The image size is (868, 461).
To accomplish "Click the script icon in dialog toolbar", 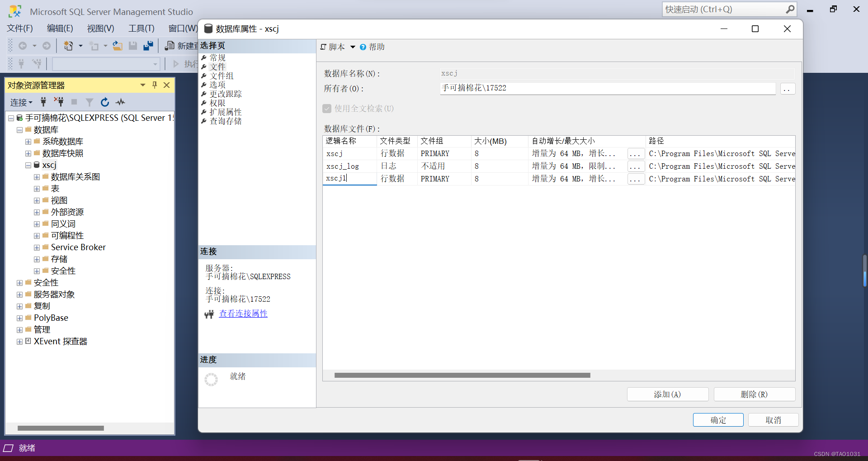I will pos(323,47).
